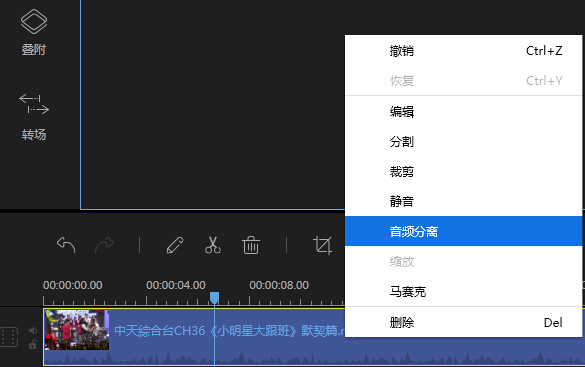Image resolution: width=585 pixels, height=367 pixels.
Task: Open the 转场 transitions panel
Action: pos(34,117)
